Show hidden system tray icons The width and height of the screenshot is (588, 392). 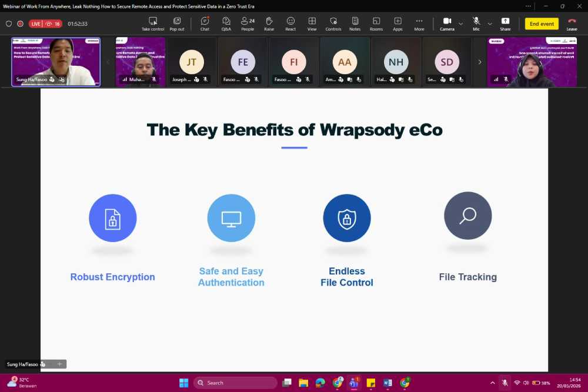click(492, 383)
